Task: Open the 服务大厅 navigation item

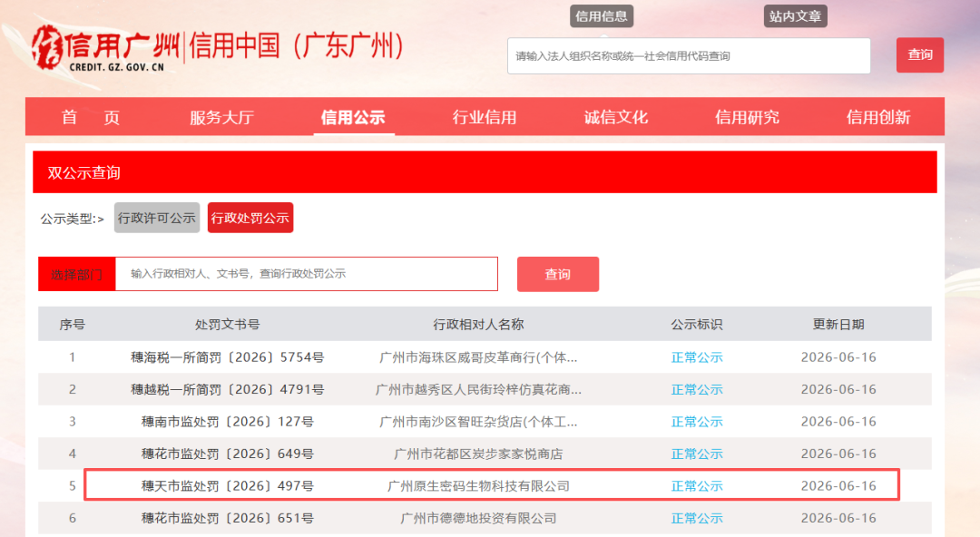Action: [x=222, y=117]
